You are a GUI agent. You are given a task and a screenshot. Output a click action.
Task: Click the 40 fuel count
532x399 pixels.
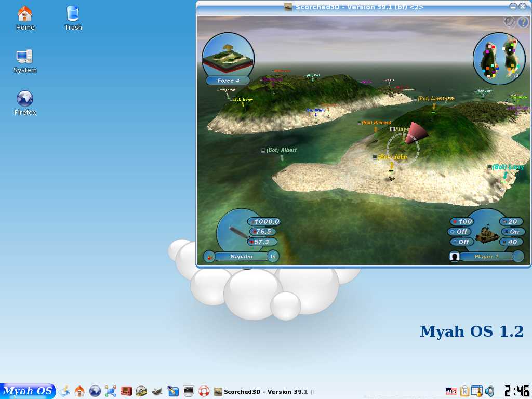click(511, 242)
